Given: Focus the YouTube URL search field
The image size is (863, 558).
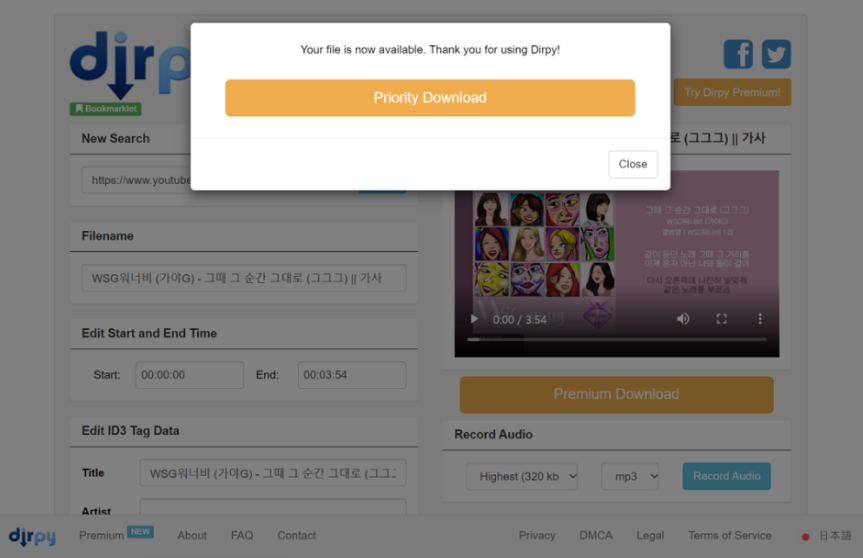Looking at the screenshot, I should coord(136,180).
